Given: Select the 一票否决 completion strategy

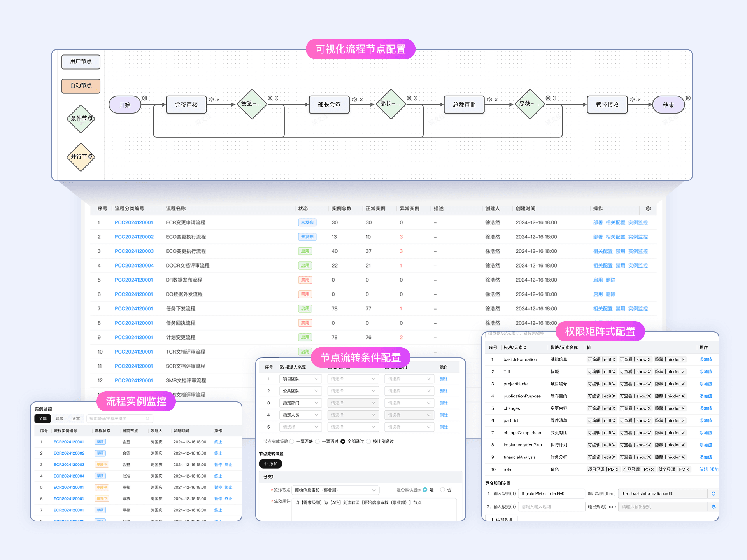Looking at the screenshot, I should pos(292,441).
